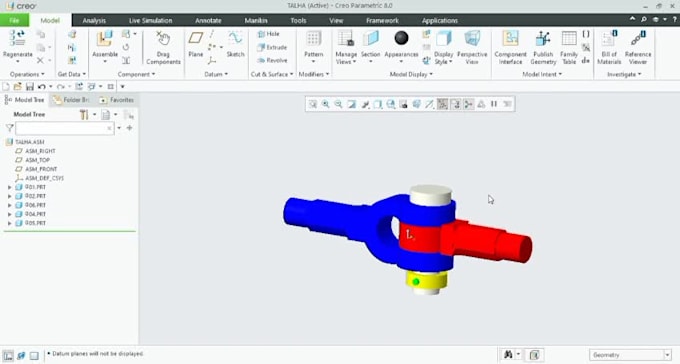Viewport: 680px width, 364px height.
Task: Select the Revolve tool
Action: click(x=272, y=60)
